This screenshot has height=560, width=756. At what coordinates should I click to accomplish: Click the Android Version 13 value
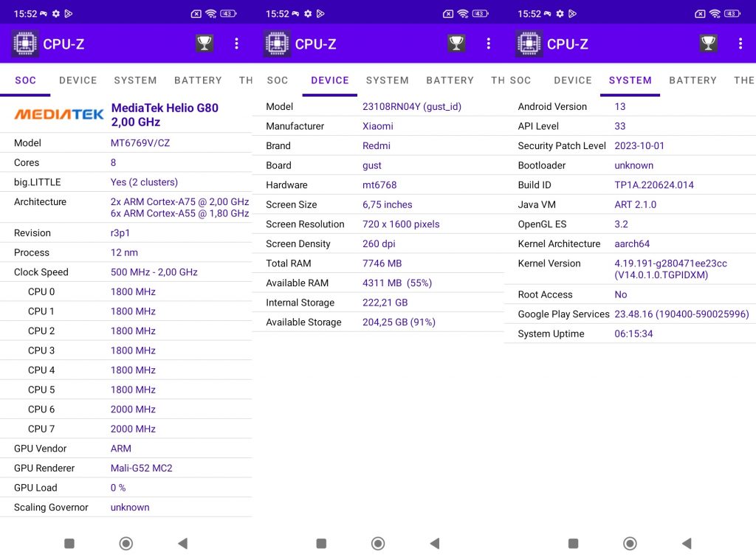[x=619, y=106]
